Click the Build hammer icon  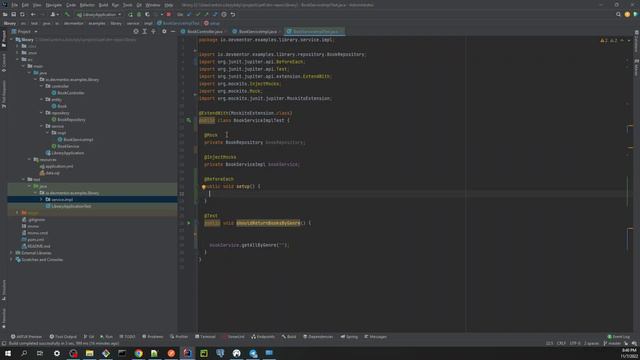click(67, 14)
